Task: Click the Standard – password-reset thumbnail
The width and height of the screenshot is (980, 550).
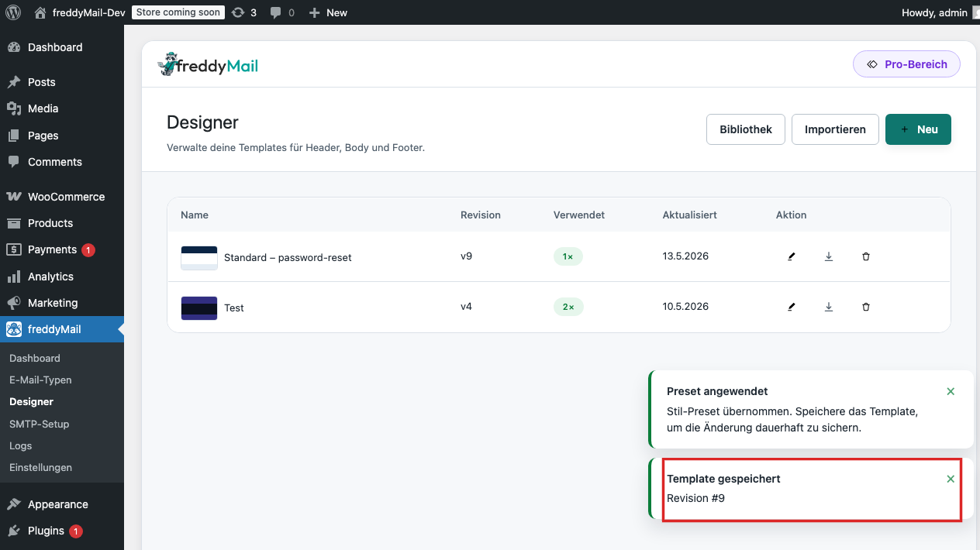Action: (199, 257)
